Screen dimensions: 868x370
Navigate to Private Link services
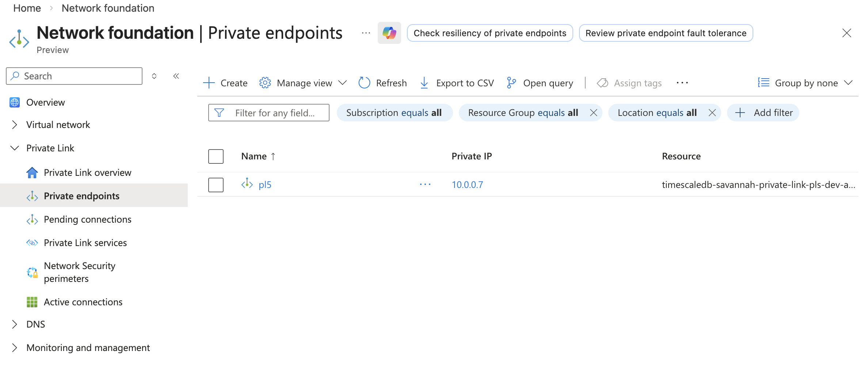85,242
